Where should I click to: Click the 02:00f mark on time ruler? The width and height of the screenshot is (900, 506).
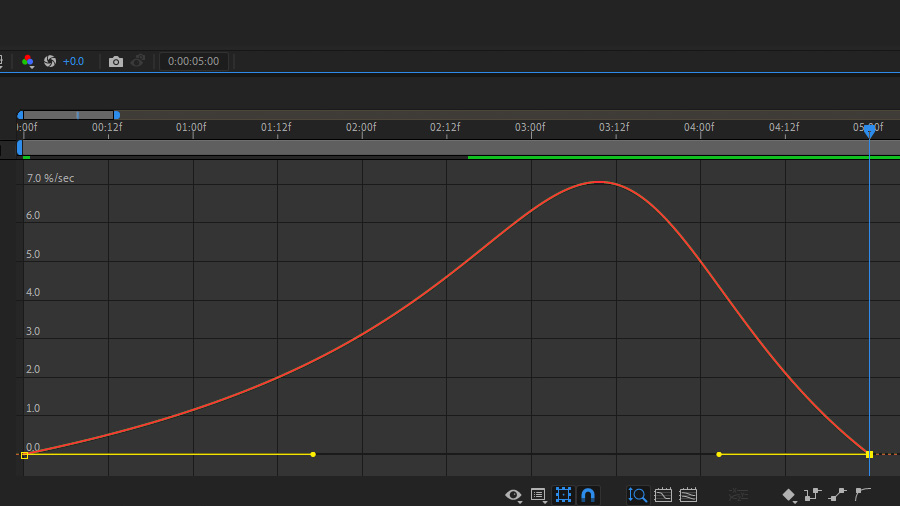[x=361, y=127]
